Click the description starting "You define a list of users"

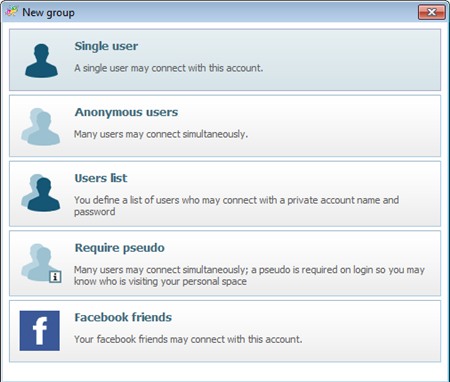tap(236, 206)
